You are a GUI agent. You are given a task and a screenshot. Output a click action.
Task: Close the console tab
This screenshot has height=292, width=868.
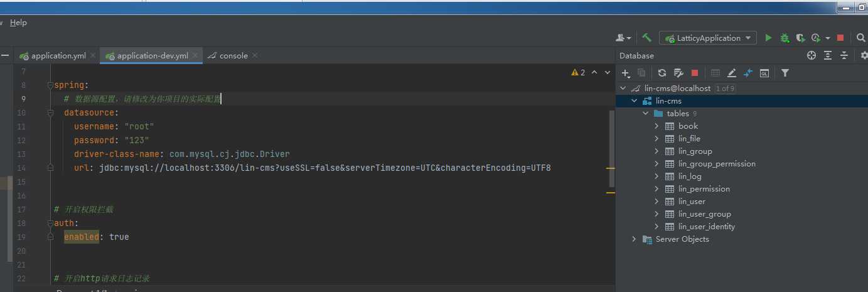click(x=255, y=55)
